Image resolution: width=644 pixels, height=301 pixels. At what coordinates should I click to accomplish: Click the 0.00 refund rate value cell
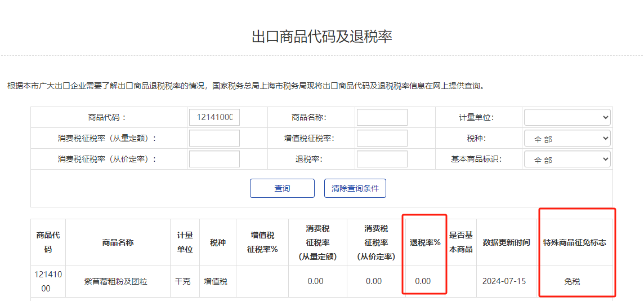(x=423, y=281)
